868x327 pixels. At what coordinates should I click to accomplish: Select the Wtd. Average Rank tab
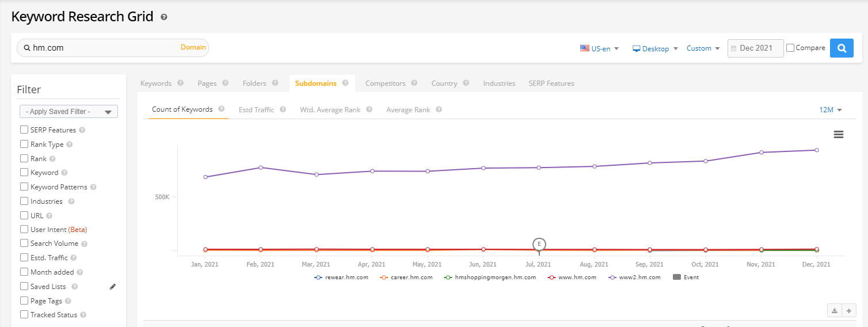point(330,110)
